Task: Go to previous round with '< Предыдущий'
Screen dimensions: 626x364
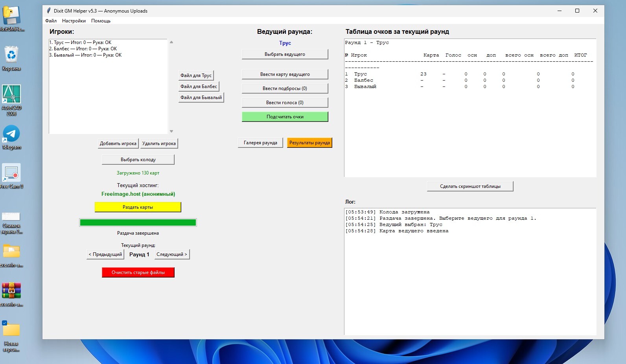Action: (x=105, y=254)
